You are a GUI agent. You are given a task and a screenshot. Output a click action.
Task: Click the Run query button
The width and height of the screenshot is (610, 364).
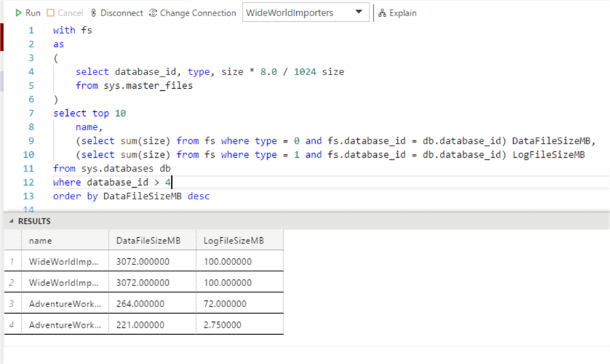[28, 13]
